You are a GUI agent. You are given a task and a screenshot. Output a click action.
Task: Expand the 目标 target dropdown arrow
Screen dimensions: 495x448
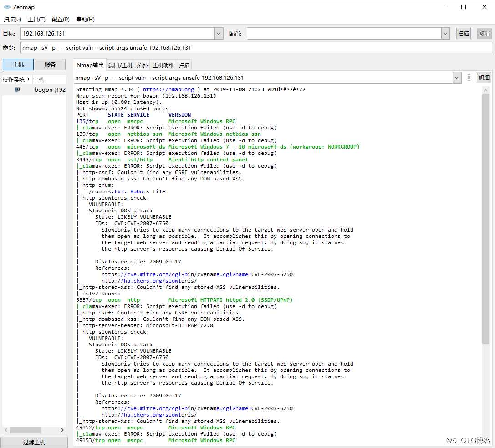[219, 33]
